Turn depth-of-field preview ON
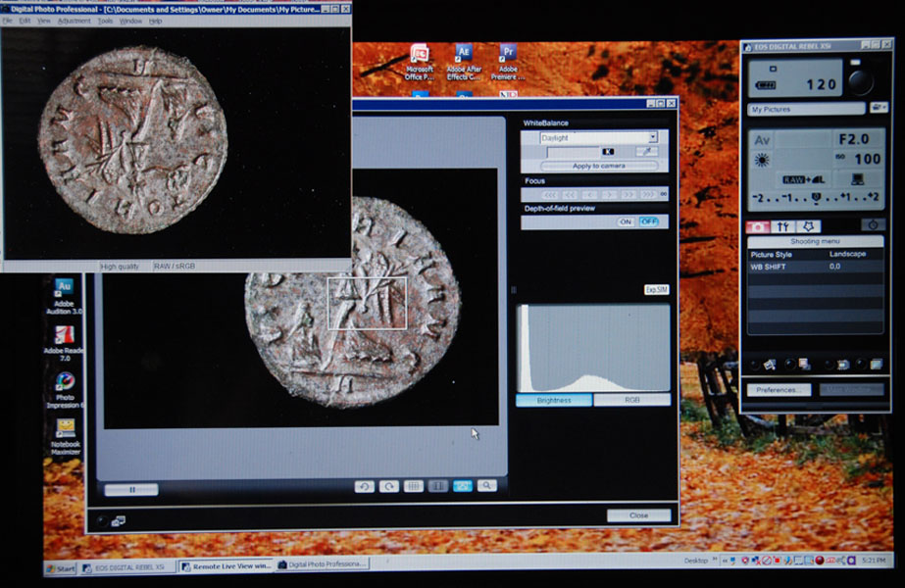905x588 pixels. (626, 221)
